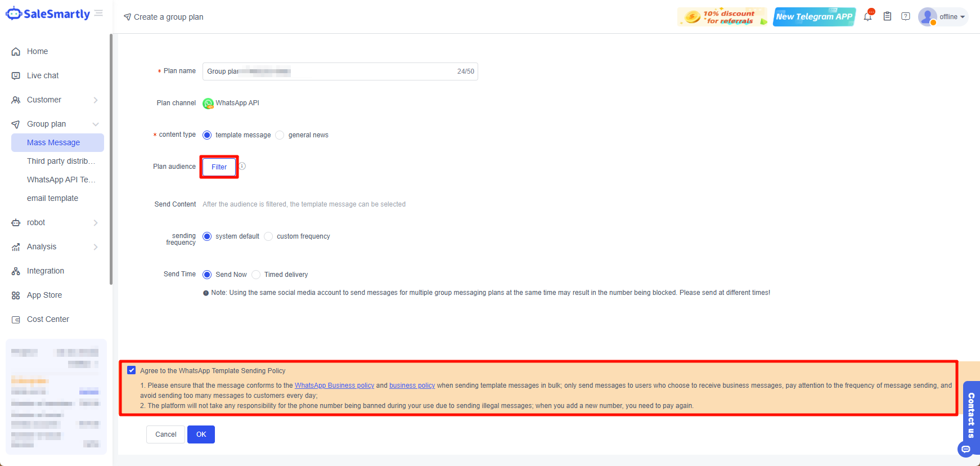Open the business policy link
Viewport: 980px width, 466px height.
[412, 386]
